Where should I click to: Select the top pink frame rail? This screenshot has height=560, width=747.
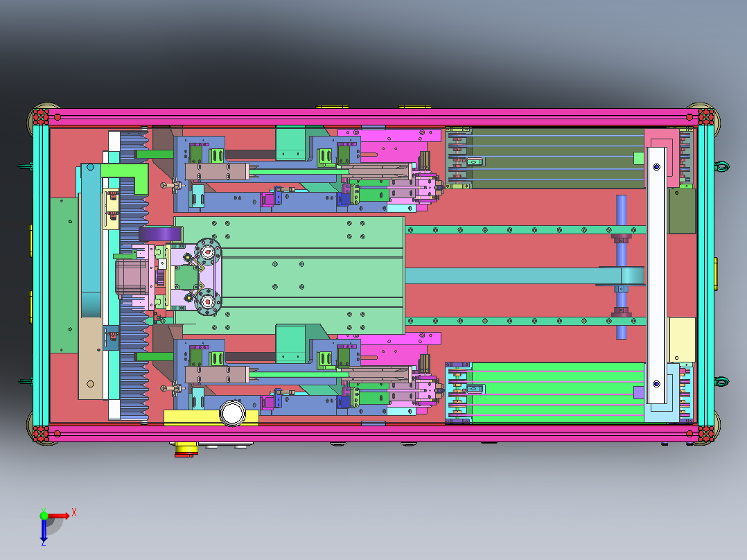pyautogui.click(x=373, y=117)
